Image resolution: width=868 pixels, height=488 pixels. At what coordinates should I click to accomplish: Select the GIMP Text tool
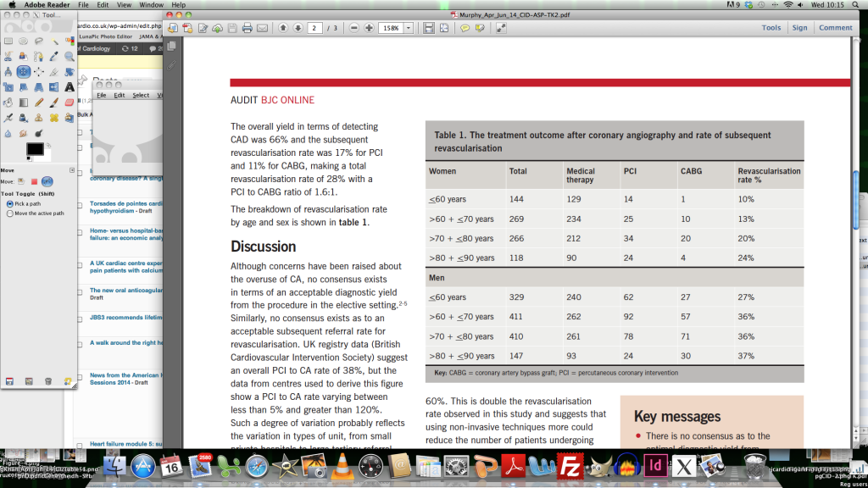click(70, 86)
